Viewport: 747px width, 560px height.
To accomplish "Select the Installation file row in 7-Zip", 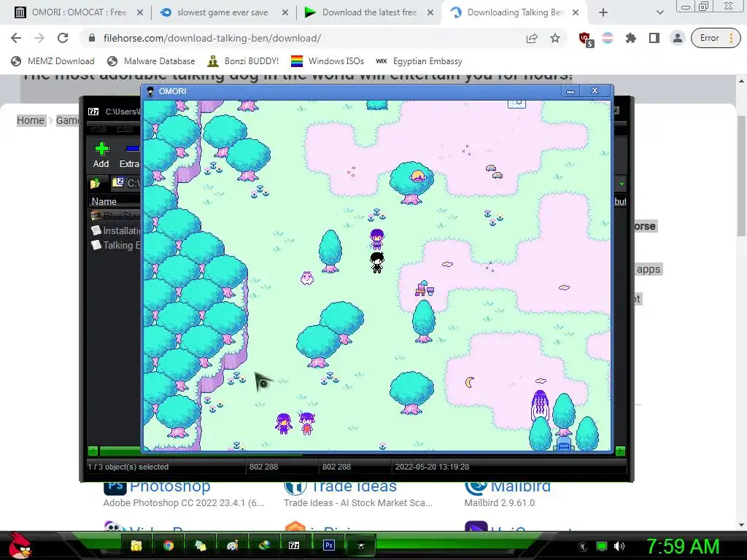I will coord(116,230).
